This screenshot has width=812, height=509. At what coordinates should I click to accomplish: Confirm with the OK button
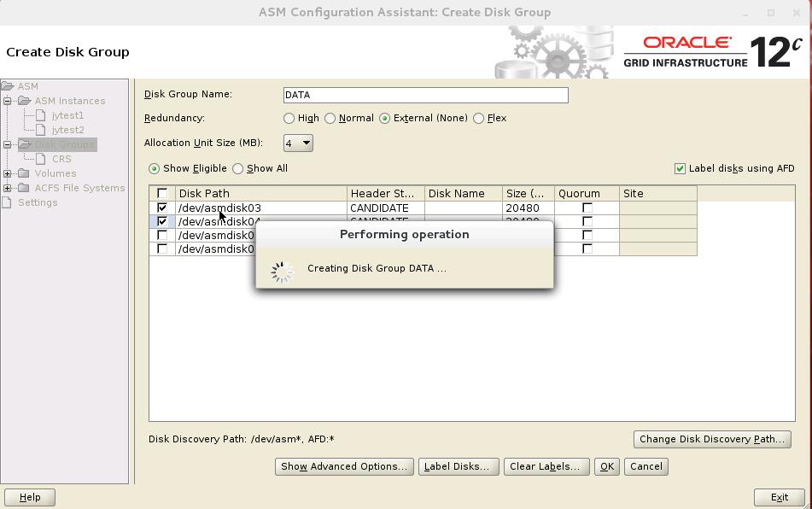[607, 466]
